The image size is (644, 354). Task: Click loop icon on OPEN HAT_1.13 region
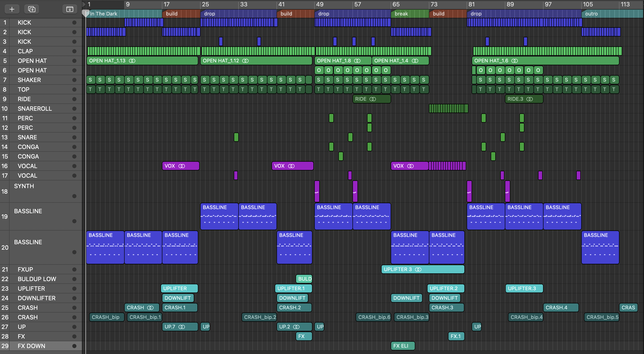(132, 61)
